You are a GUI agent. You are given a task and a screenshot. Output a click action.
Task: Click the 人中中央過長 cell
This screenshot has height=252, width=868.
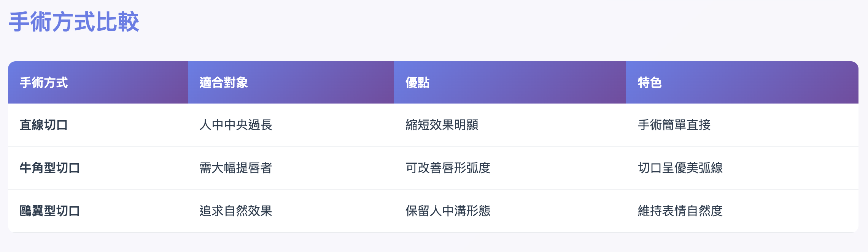click(x=236, y=125)
